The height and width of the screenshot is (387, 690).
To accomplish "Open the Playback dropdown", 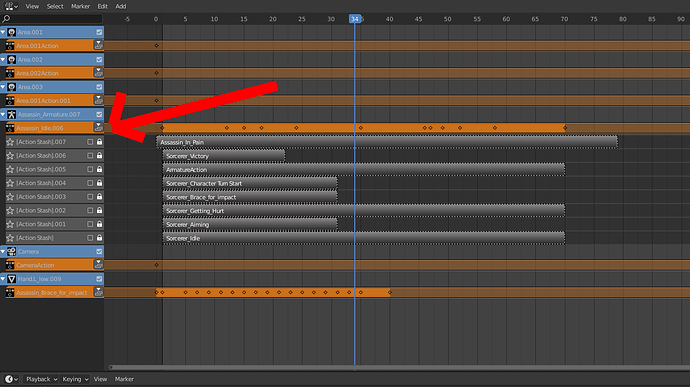I will (x=40, y=379).
